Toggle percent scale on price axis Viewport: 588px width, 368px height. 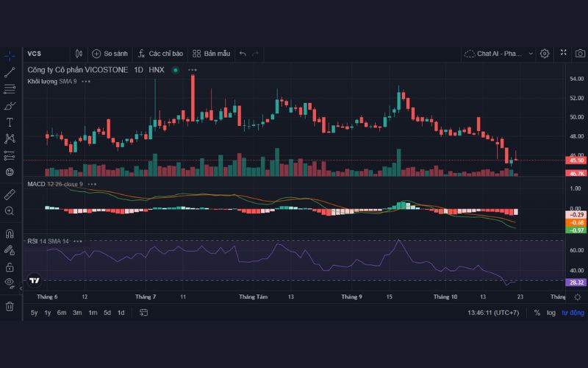[537, 313]
